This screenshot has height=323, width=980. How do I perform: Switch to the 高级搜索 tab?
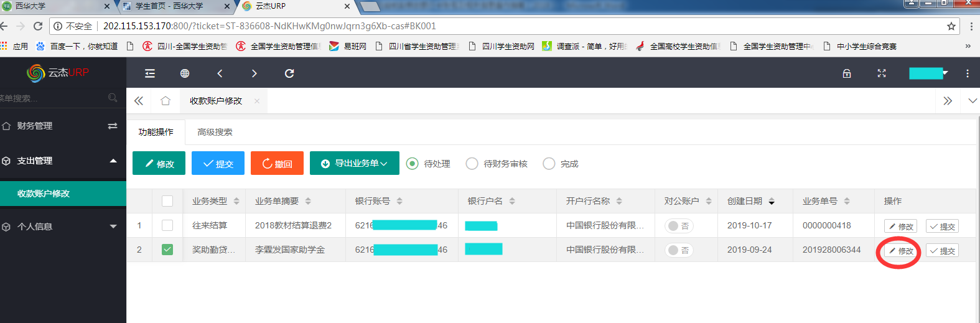pos(215,132)
